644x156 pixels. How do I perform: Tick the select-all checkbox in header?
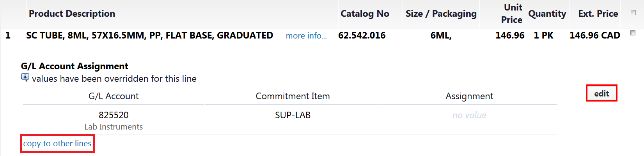(x=633, y=13)
